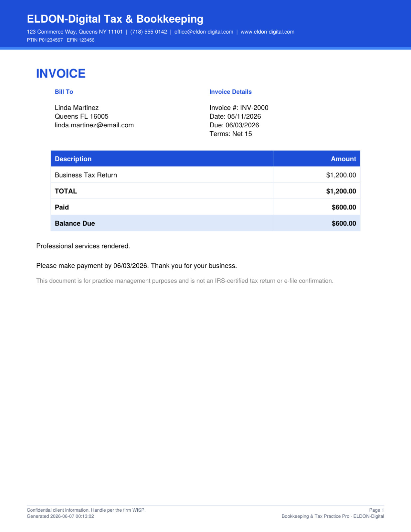Click the Generated 2026-06-07 00:13:02 timestamp
This screenshot has height=532, width=411.
(x=60, y=516)
